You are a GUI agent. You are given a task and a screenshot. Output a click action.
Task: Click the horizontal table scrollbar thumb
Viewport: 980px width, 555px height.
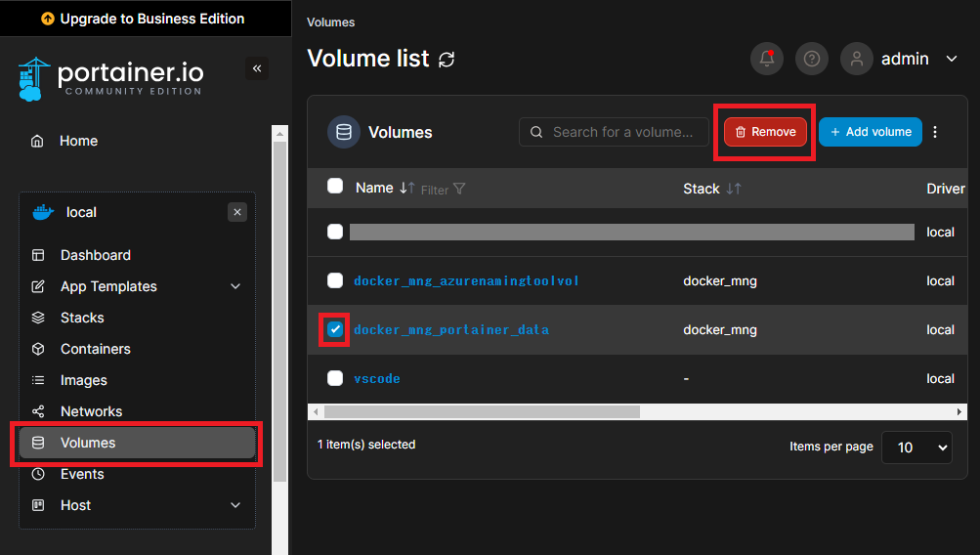pyautogui.click(x=482, y=412)
